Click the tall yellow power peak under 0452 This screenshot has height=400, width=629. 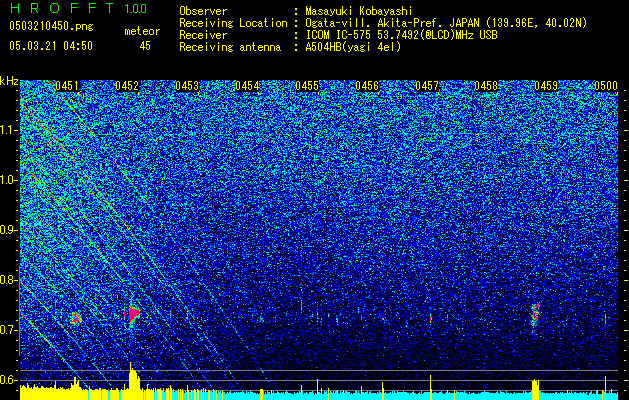click(134, 380)
